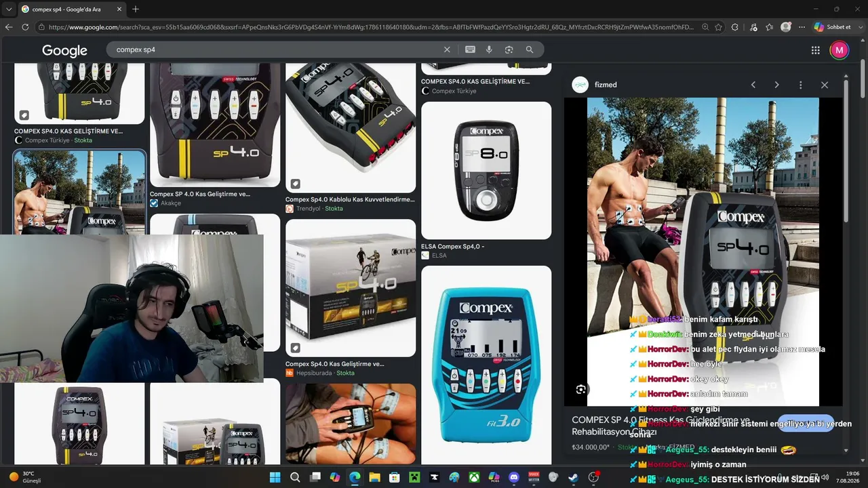Viewport: 868px width, 488px height.
Task: Search by image with Google Lens icon
Action: (x=509, y=49)
